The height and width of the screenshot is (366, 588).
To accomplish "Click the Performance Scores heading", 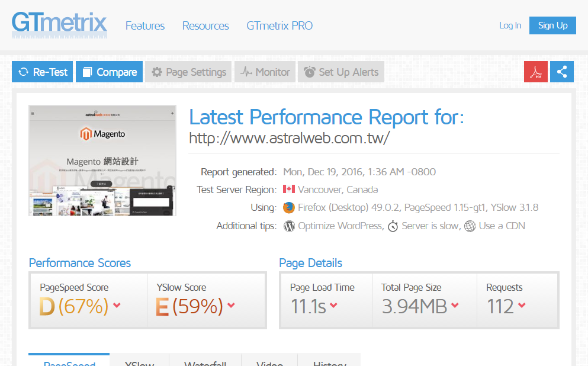I will (x=80, y=263).
